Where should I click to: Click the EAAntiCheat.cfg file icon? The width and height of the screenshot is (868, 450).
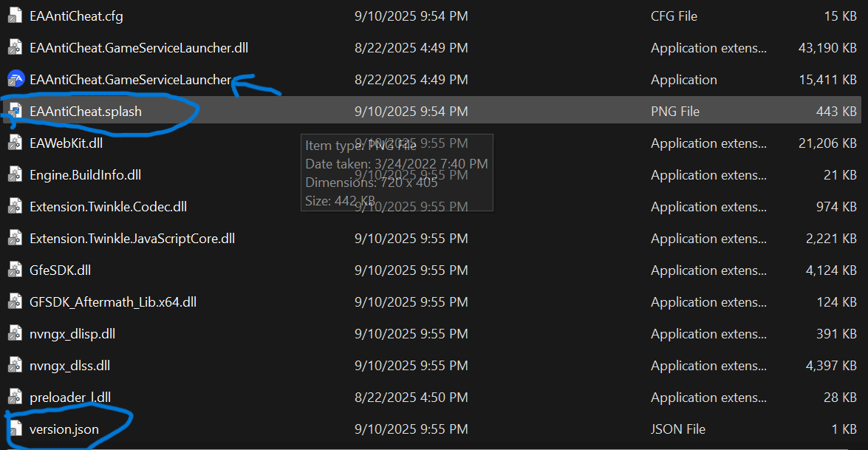16,16
